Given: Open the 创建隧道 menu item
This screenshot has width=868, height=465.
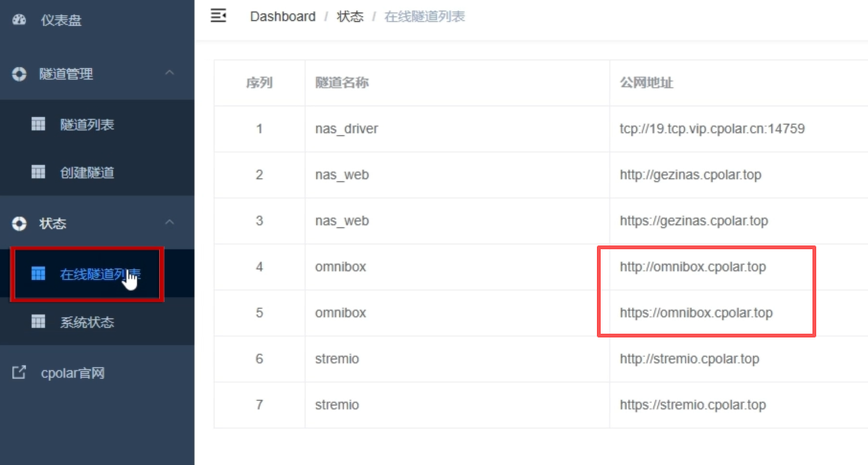Looking at the screenshot, I should pyautogui.click(x=87, y=173).
